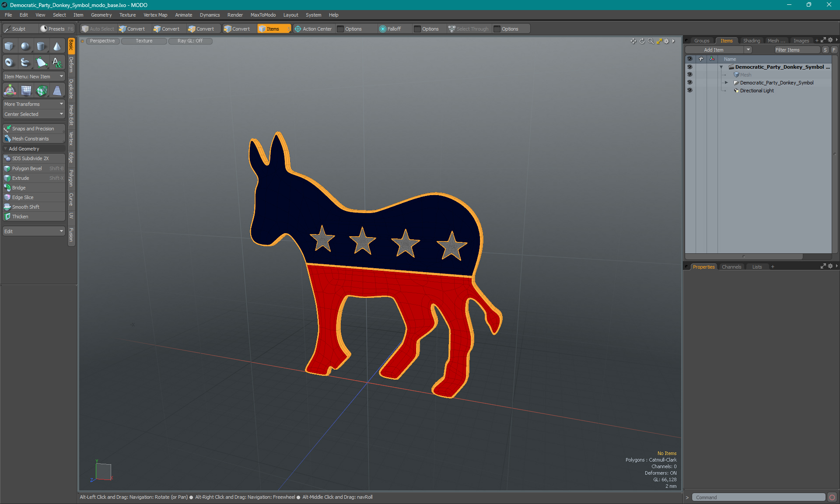Open the Render menu
Screen dimensions: 840x504
tap(235, 15)
